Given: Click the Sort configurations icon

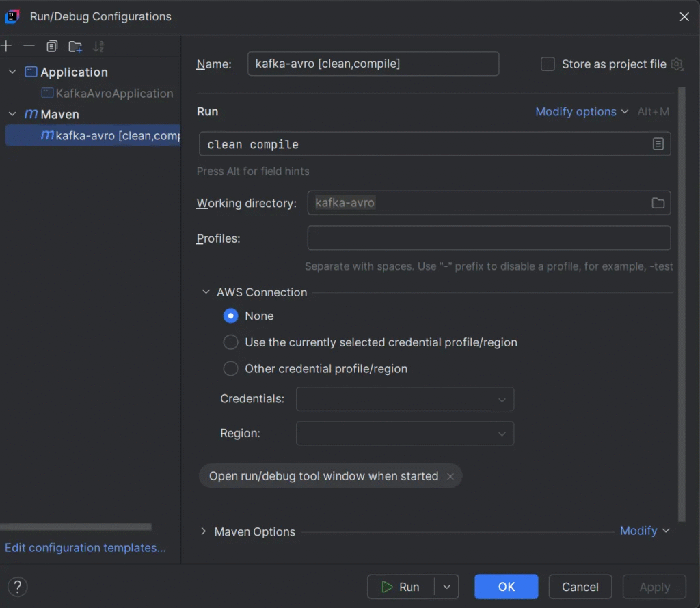Looking at the screenshot, I should 98,46.
